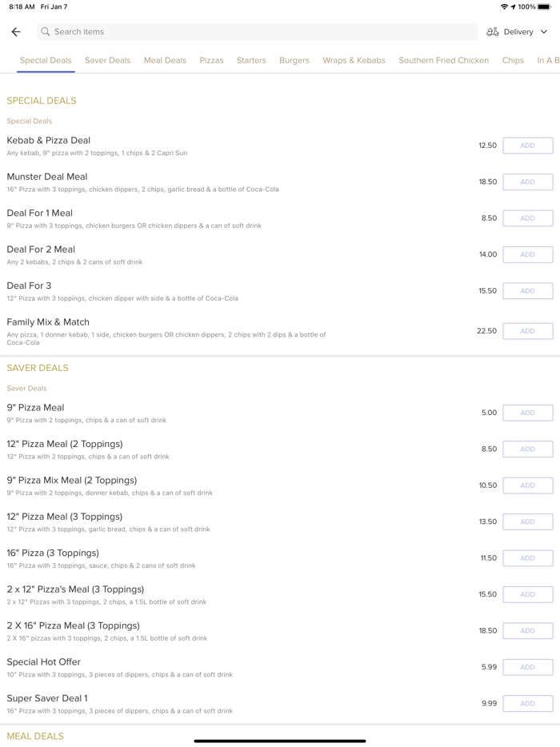Add Super Saver Deal 1

coord(527,703)
